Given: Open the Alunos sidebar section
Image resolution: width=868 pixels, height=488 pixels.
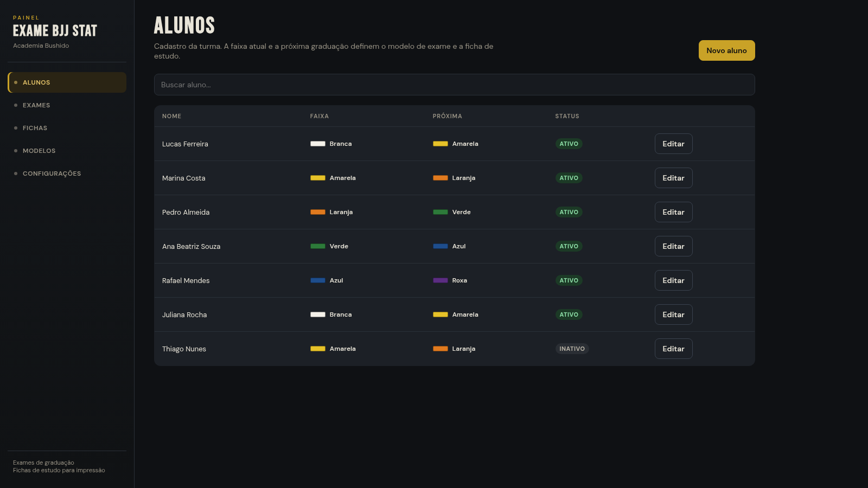Looking at the screenshot, I should click(x=67, y=82).
